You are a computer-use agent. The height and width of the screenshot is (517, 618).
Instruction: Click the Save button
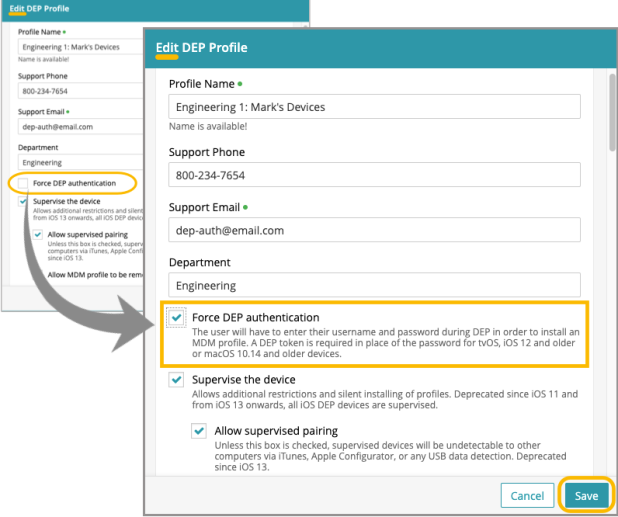[586, 495]
